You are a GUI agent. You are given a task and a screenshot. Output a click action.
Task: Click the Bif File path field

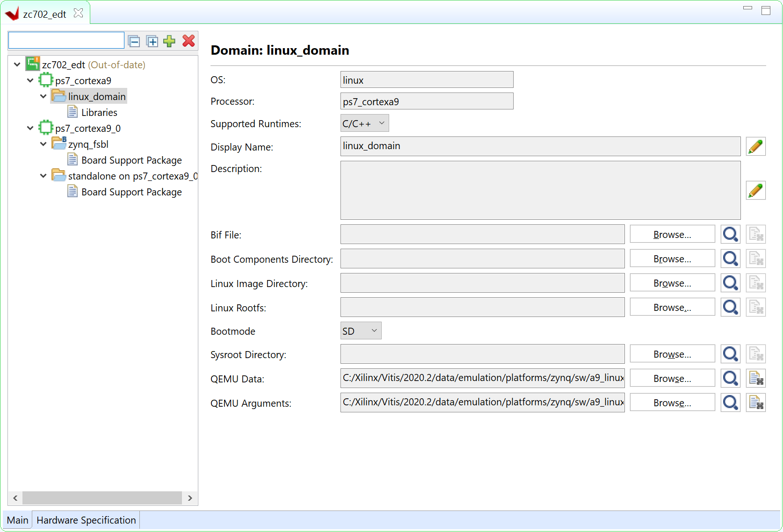pyautogui.click(x=482, y=234)
